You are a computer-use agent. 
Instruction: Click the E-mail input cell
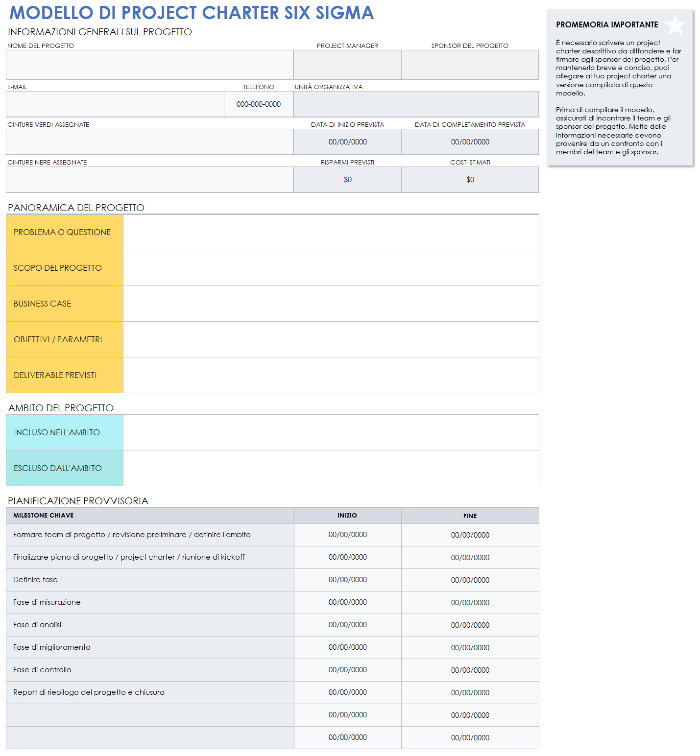tap(115, 104)
